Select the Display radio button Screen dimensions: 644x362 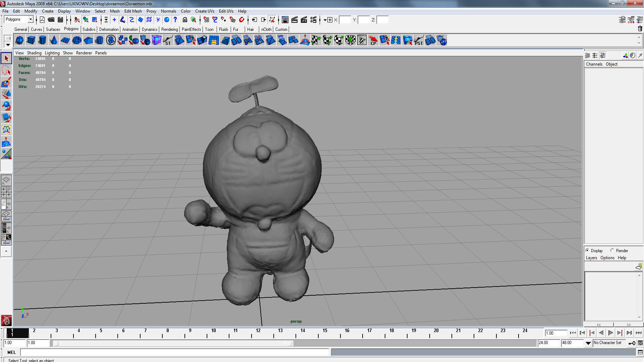587,250
